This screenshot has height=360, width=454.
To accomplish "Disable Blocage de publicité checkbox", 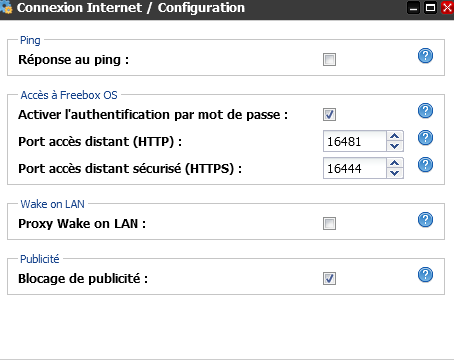I will (x=329, y=279).
